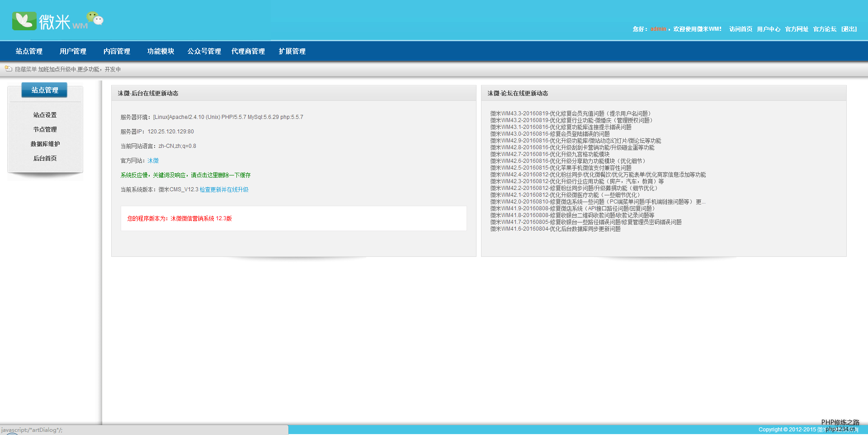Click changelog entry 微米WM41.6-20160804

[555, 229]
